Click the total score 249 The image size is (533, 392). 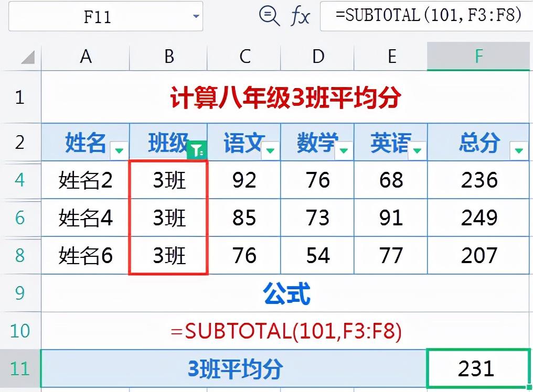tap(478, 217)
